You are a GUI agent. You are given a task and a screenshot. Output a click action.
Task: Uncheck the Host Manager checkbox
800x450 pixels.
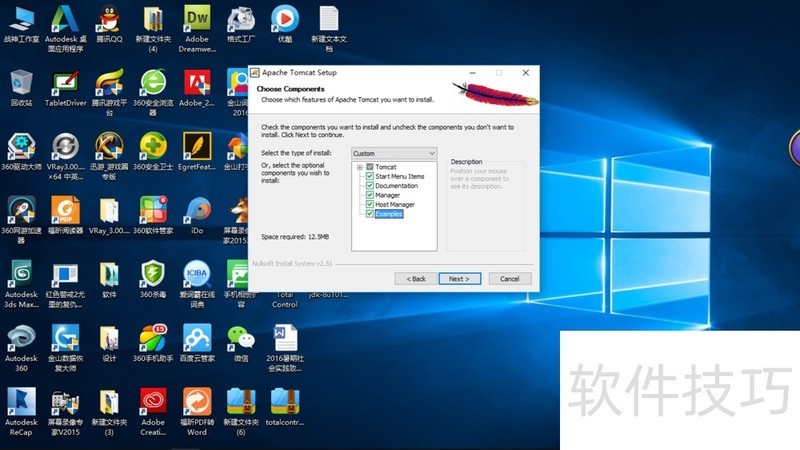click(x=370, y=204)
